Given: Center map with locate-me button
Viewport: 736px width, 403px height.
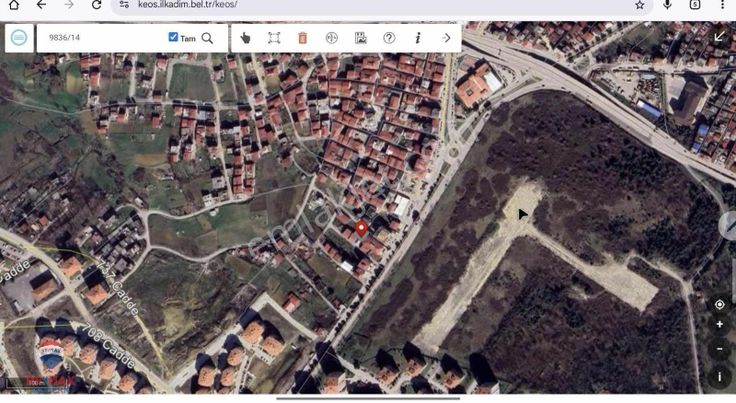Looking at the screenshot, I should pyautogui.click(x=719, y=304).
